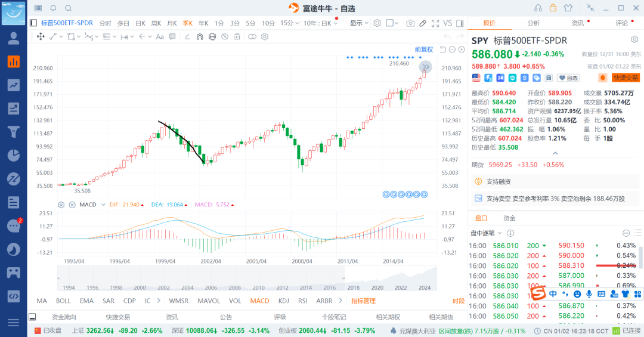This screenshot has width=644, height=337.
Task: Toggle VS compare mode
Action: [x=448, y=23]
